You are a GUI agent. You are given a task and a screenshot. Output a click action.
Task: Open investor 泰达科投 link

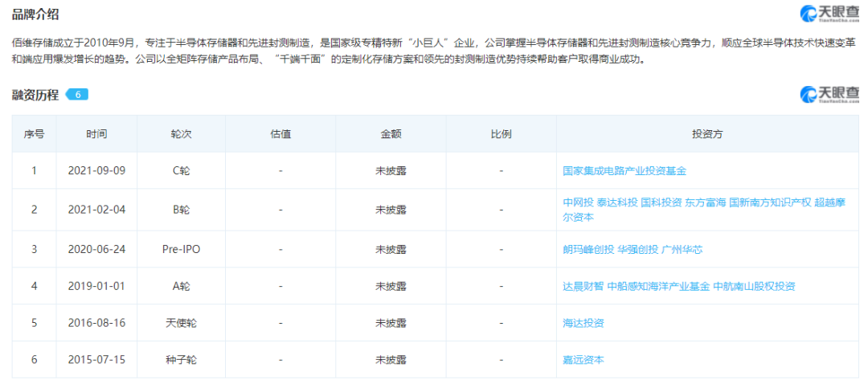pyautogui.click(x=616, y=202)
